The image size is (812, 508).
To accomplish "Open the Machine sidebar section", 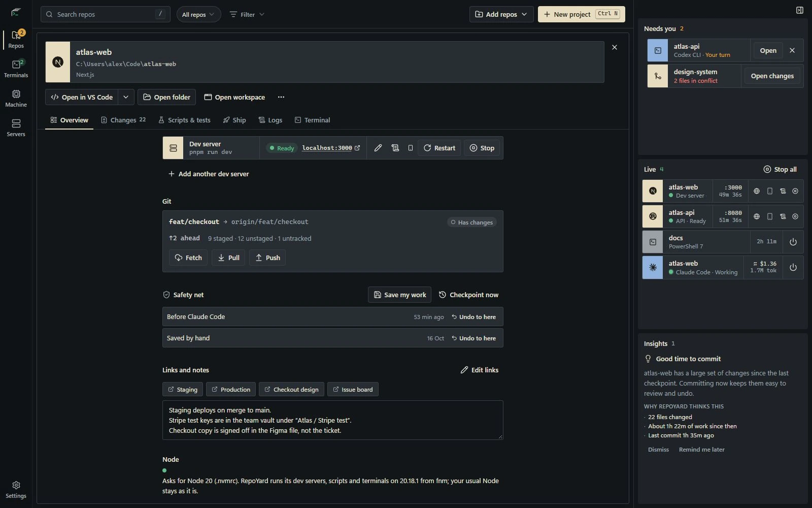I will [x=16, y=99].
